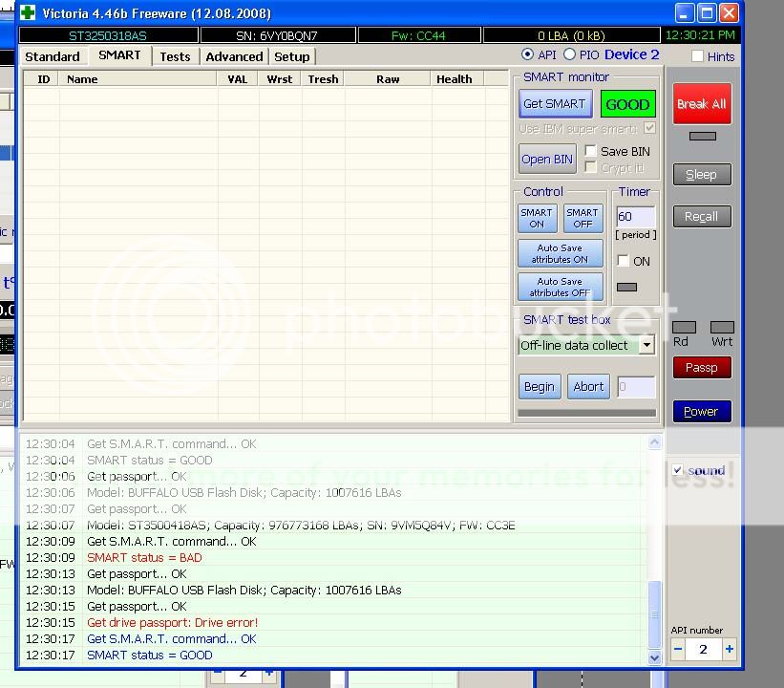This screenshot has width=784, height=688.
Task: Enable the Timer ON checkbox
Action: pos(623,261)
